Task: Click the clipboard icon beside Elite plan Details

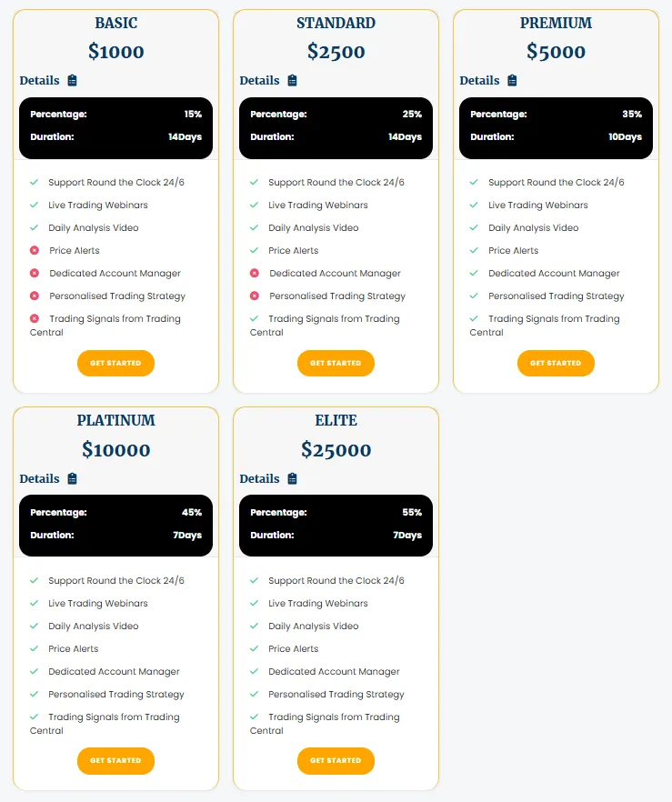Action: (292, 478)
